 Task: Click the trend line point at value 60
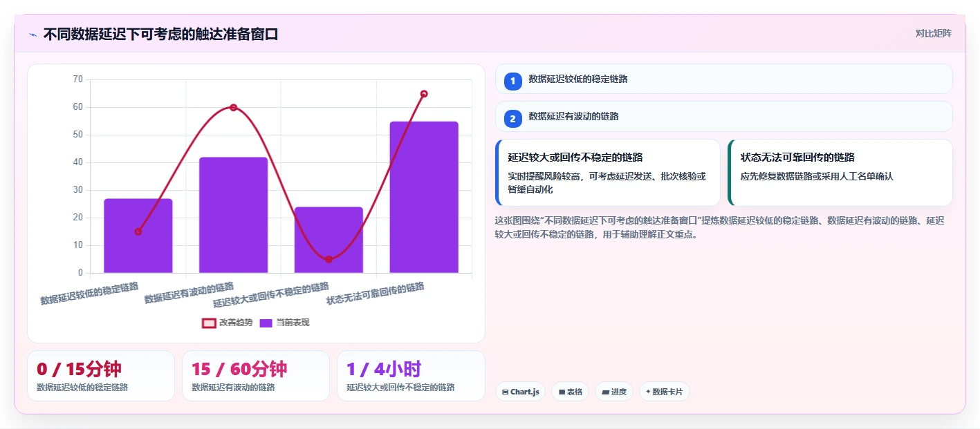(x=234, y=107)
